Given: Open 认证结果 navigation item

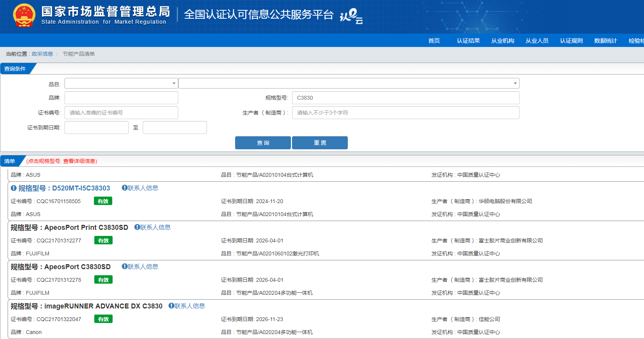Looking at the screenshot, I should pyautogui.click(x=468, y=40).
